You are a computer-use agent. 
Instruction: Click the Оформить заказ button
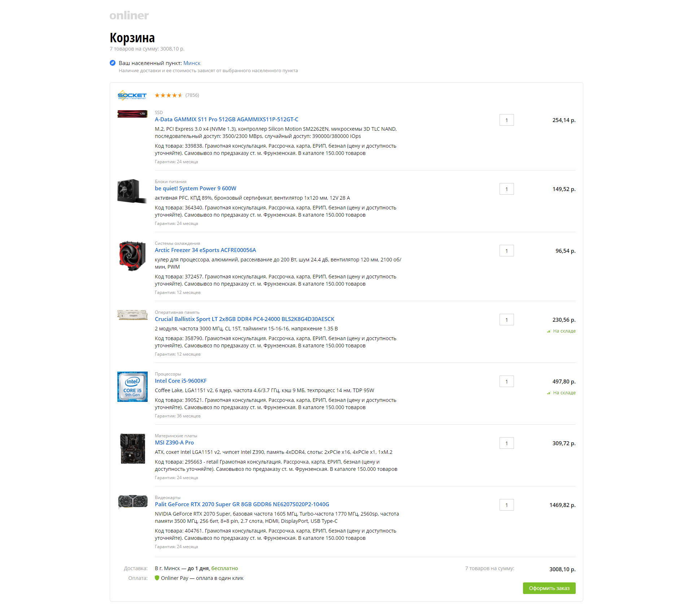point(549,588)
